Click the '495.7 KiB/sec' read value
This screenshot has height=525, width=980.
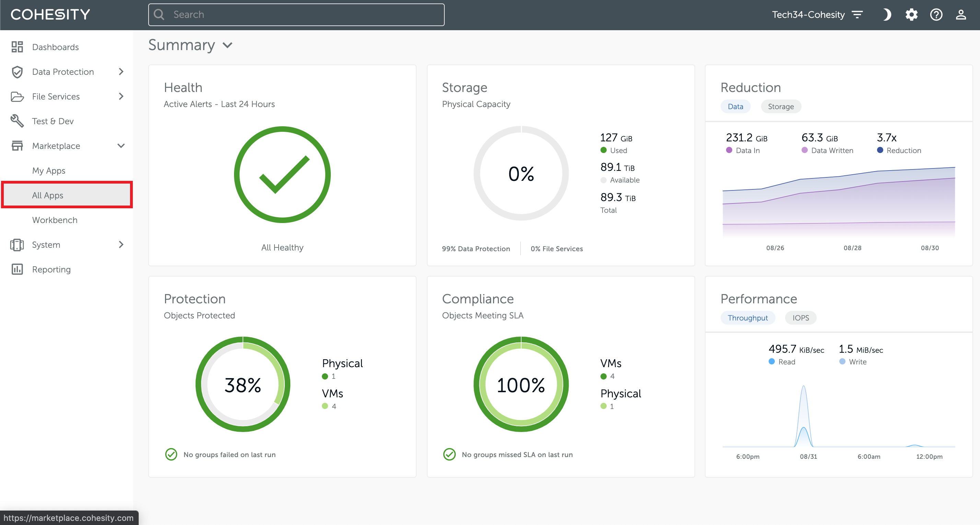coord(796,349)
